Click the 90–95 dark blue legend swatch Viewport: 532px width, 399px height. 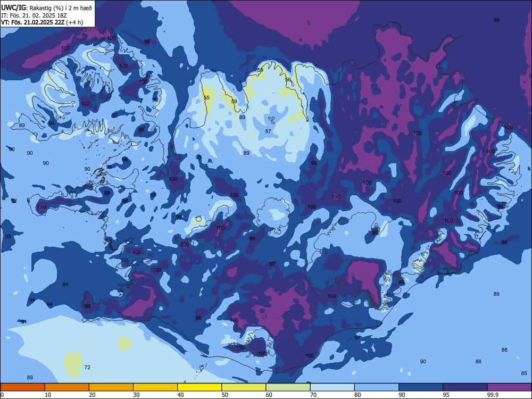421,387
